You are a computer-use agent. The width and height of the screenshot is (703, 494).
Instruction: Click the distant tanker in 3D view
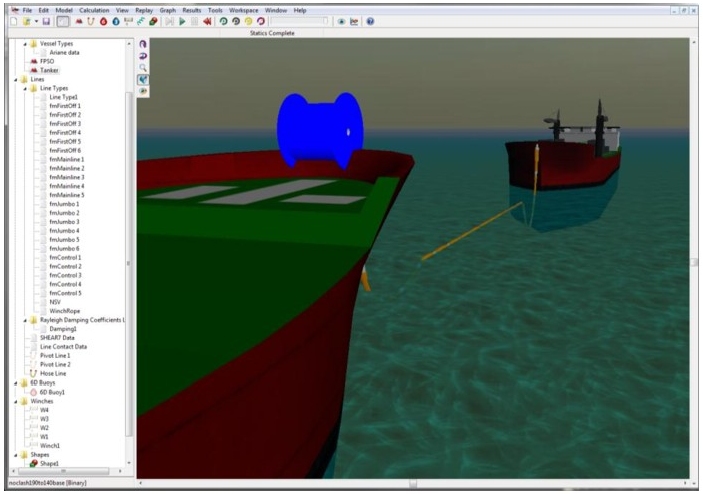(x=564, y=164)
